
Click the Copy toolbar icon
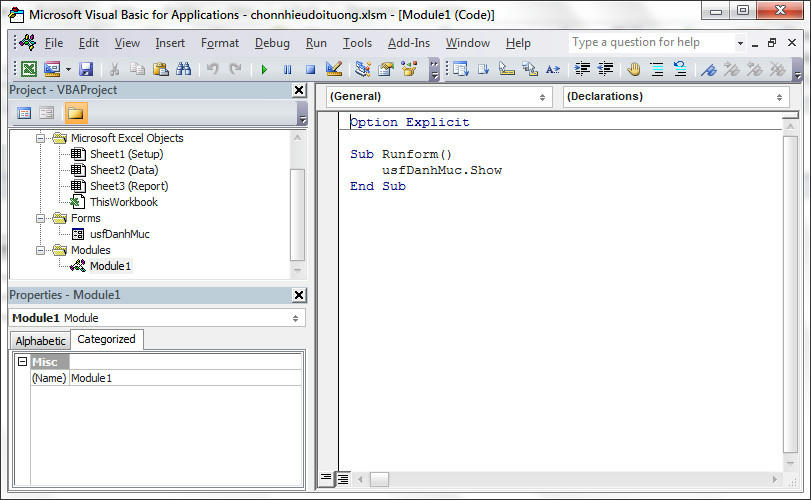[137, 69]
